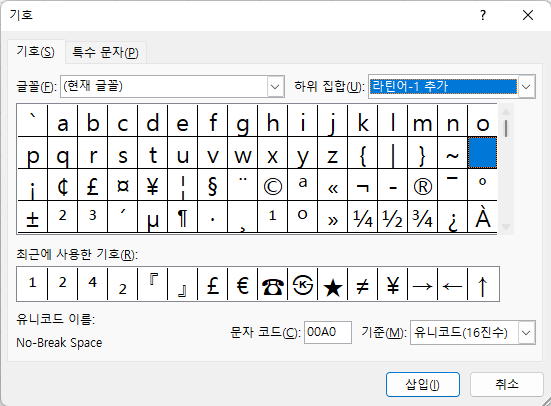The image size is (551, 406).
Task: Click the symbol grid scrollbar thumb
Action: coord(506,128)
